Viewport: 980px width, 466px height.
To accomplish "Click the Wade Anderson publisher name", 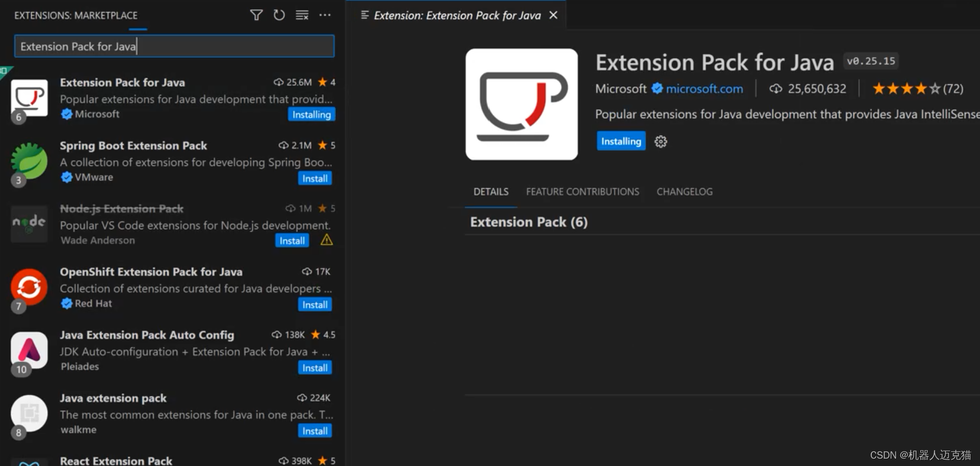I will coord(98,240).
